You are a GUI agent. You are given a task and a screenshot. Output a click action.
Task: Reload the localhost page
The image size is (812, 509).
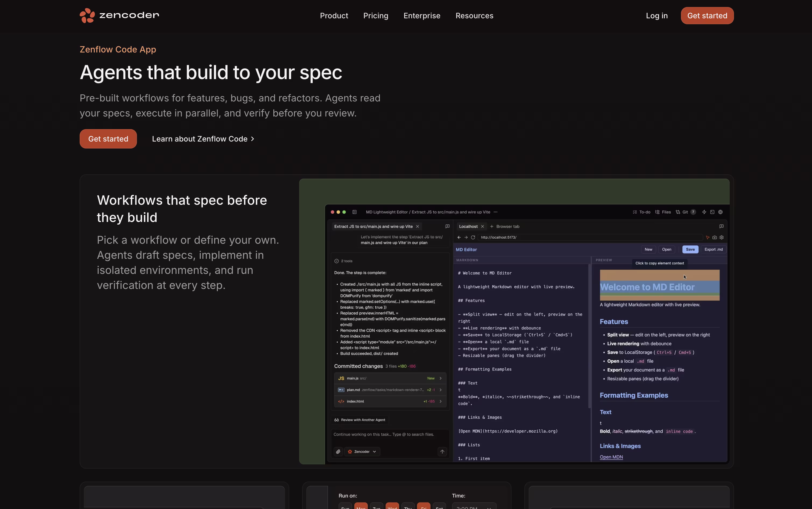click(x=473, y=237)
